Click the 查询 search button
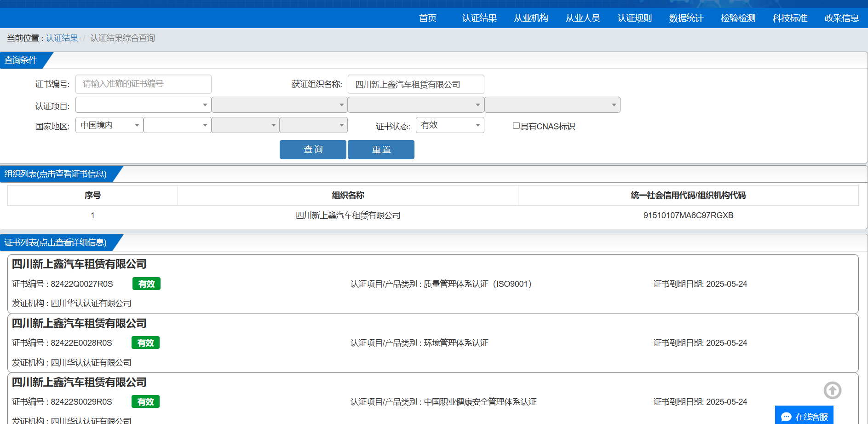 [313, 150]
